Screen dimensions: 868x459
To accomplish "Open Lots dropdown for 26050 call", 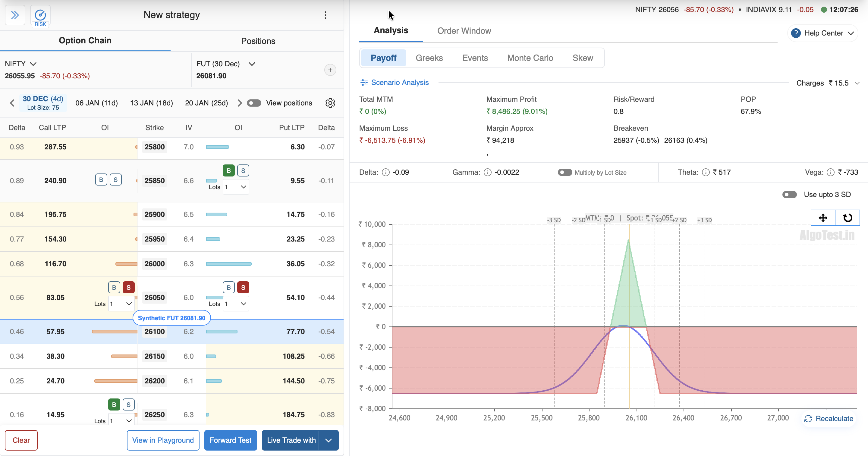I will point(121,304).
